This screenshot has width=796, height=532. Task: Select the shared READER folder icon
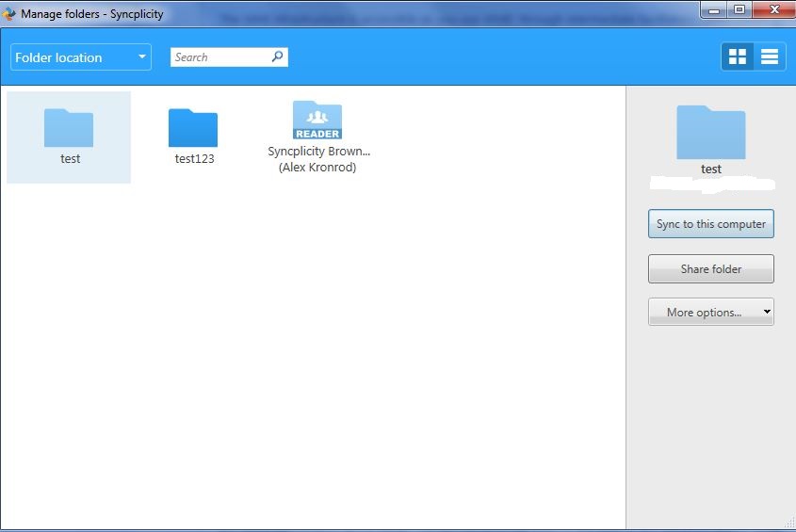click(317, 121)
